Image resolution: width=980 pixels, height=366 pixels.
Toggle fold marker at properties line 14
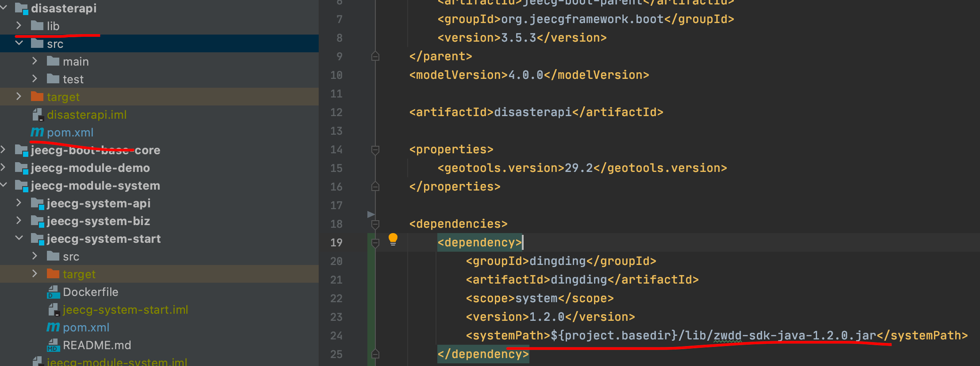(375, 150)
